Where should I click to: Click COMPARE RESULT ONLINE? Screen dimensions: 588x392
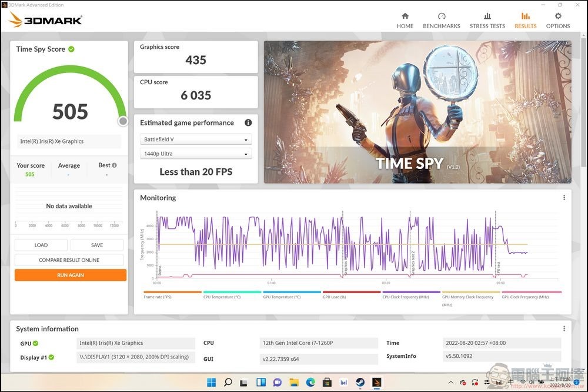point(69,260)
